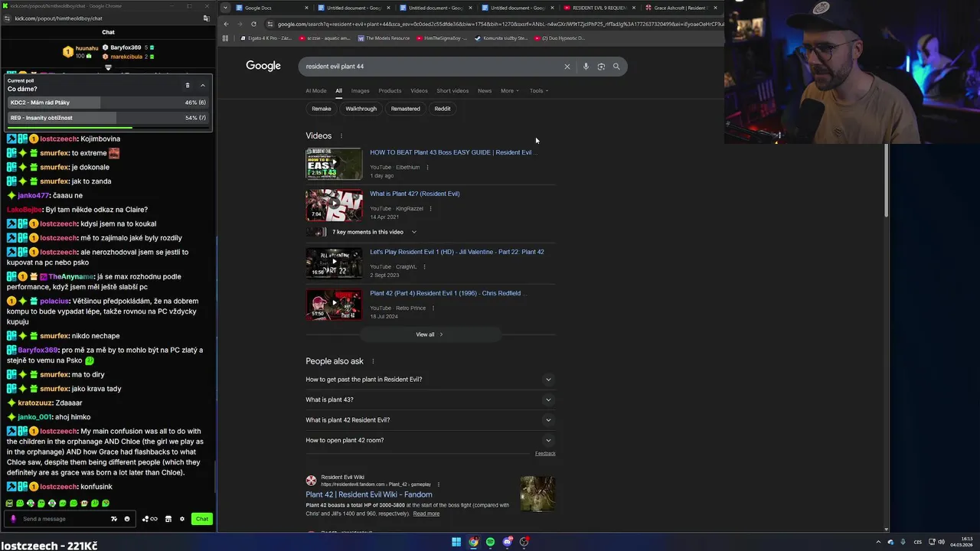Click the Google logo
980x551 pixels.
[x=263, y=66]
